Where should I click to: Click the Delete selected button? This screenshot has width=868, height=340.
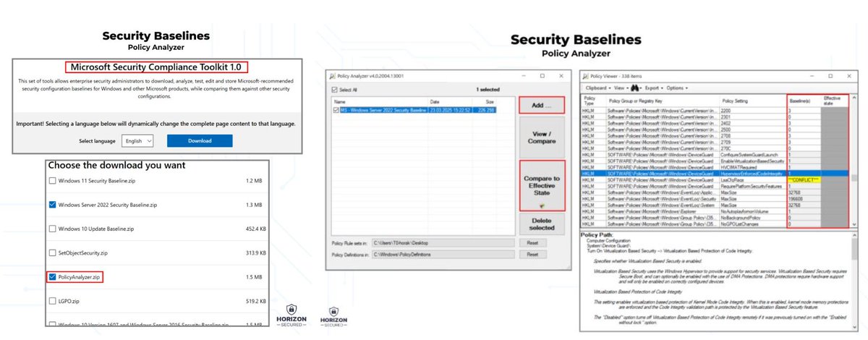click(542, 225)
